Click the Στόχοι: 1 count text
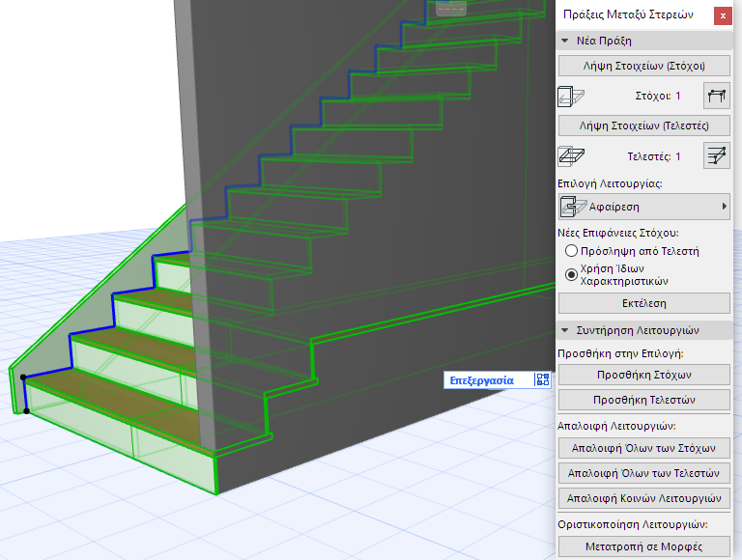The width and height of the screenshot is (742, 560). (x=658, y=96)
